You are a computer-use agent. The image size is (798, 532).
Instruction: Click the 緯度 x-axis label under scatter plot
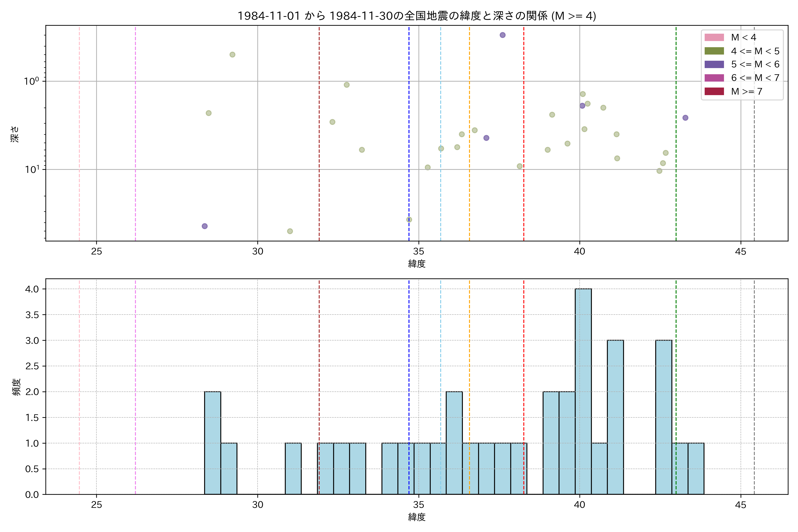(x=417, y=264)
